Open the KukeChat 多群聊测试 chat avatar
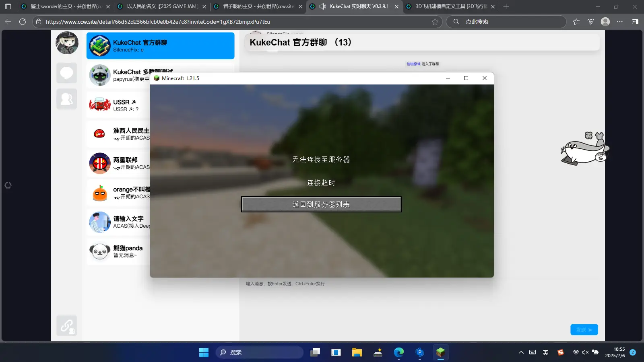Screen dimensions: 644x362 [99, 75]
